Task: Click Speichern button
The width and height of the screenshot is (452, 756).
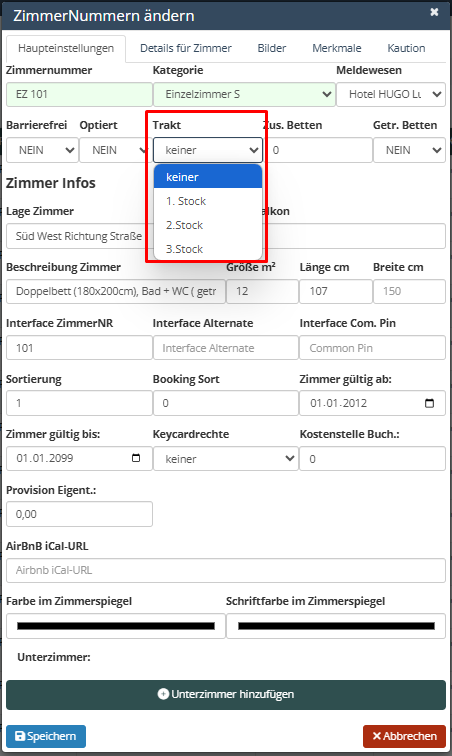Action: click(x=46, y=736)
